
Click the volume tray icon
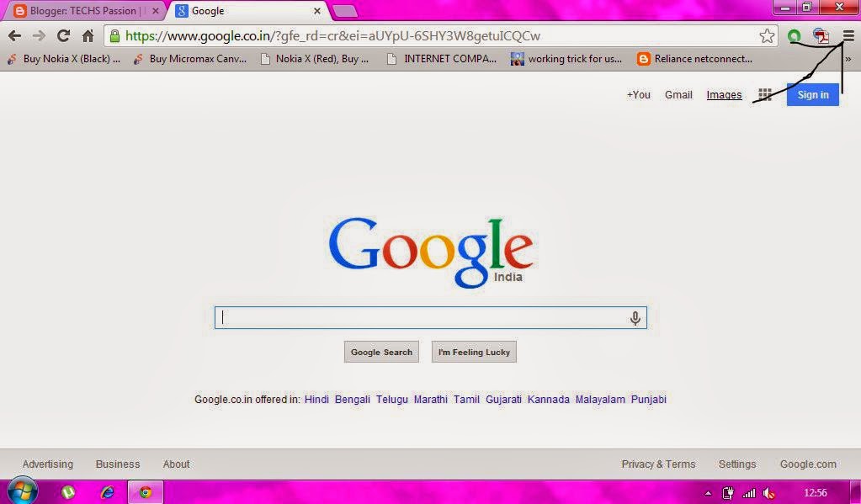pos(768,493)
